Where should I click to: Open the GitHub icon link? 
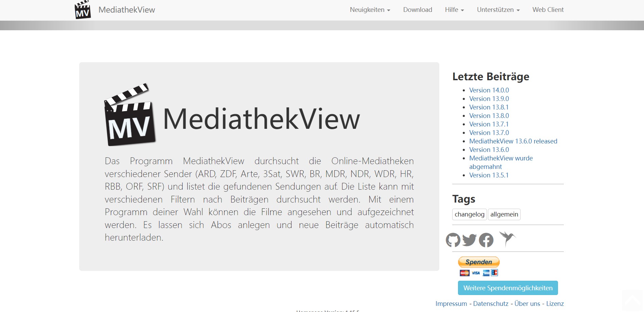click(x=453, y=240)
